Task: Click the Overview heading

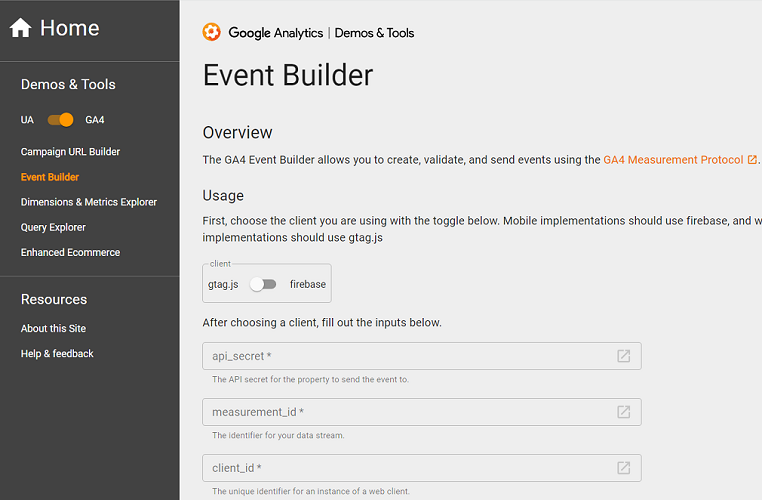Action: (x=237, y=133)
